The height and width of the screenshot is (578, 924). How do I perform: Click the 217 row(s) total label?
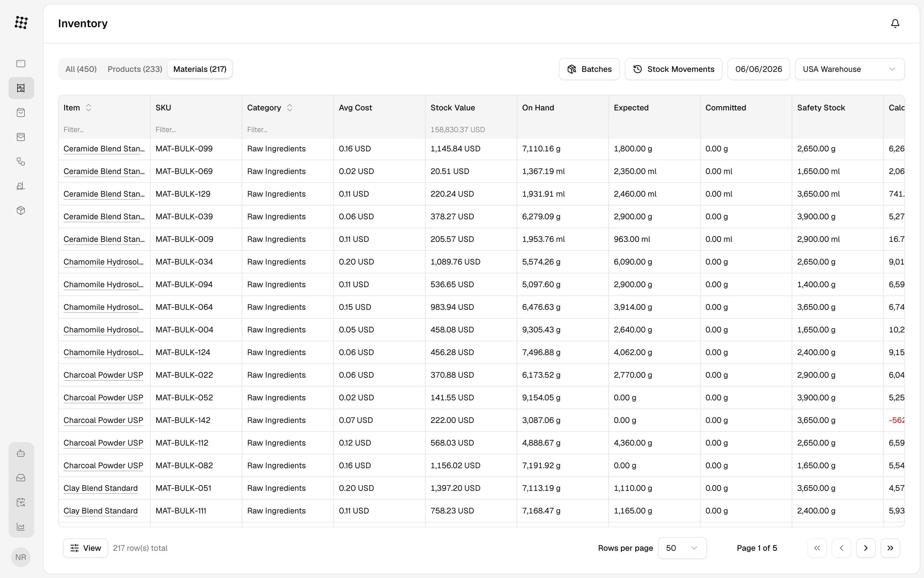(x=140, y=548)
